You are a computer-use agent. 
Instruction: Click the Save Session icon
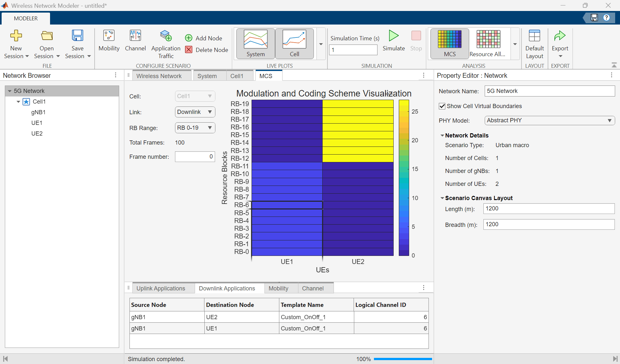click(x=77, y=36)
